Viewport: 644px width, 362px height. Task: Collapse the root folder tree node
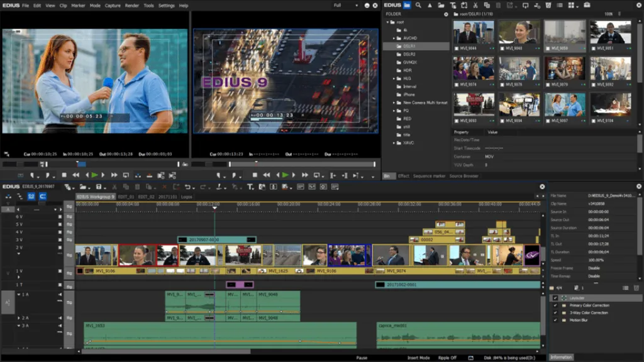[x=387, y=22]
